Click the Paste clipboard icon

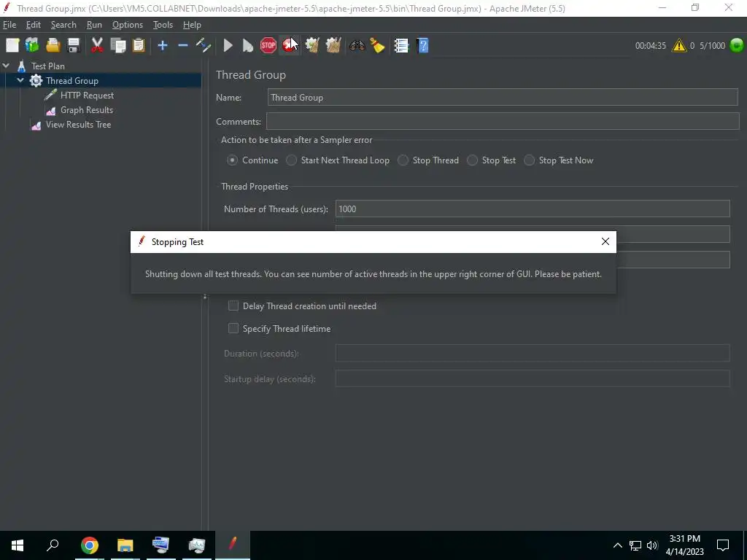coord(139,45)
